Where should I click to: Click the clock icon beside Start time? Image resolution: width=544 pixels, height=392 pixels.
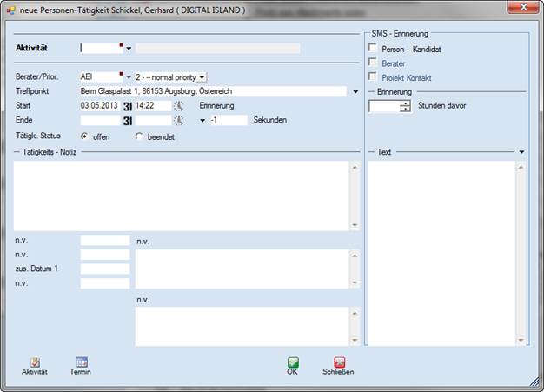point(178,106)
